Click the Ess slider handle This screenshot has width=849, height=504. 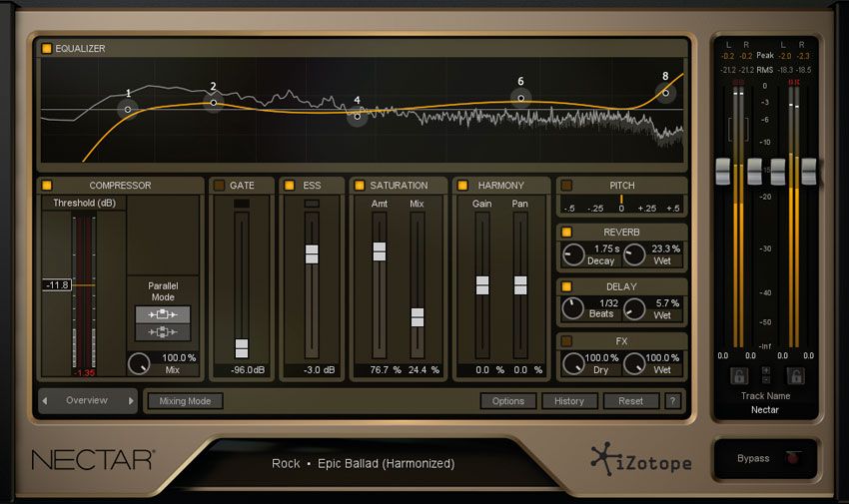pyautogui.click(x=312, y=254)
